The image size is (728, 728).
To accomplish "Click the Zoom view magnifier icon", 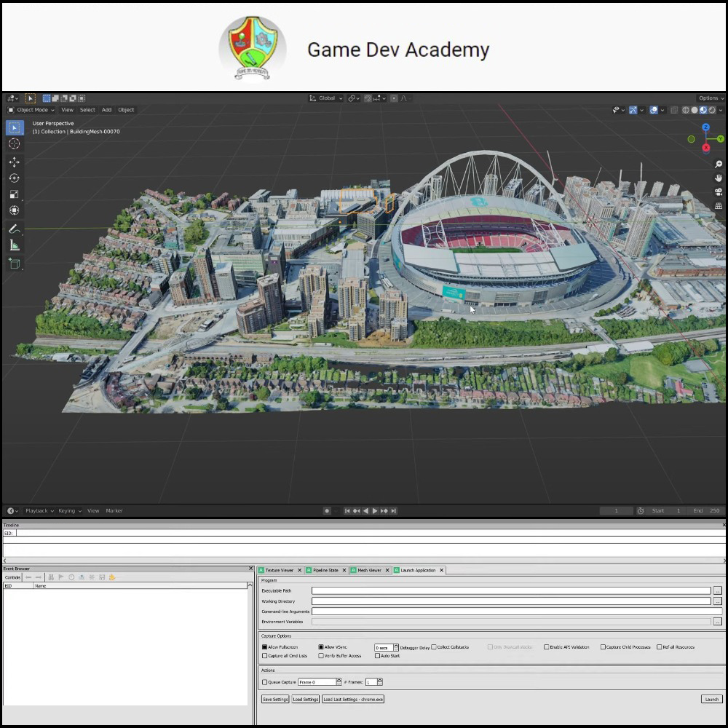I will click(719, 165).
